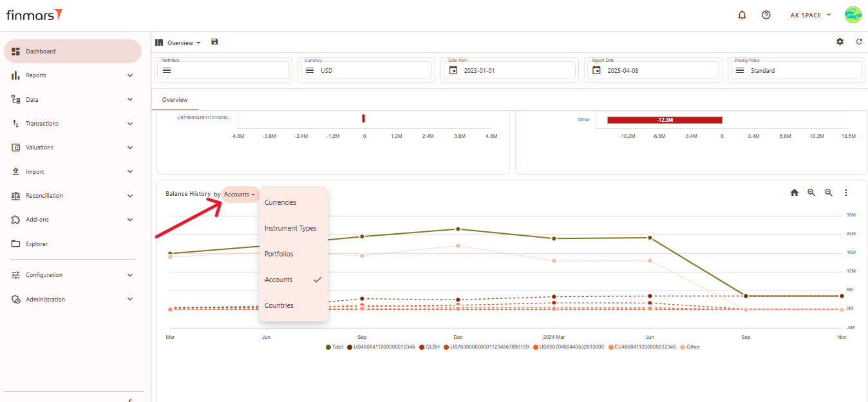
Task: Open dashboard settings gear icon
Action: [840, 42]
